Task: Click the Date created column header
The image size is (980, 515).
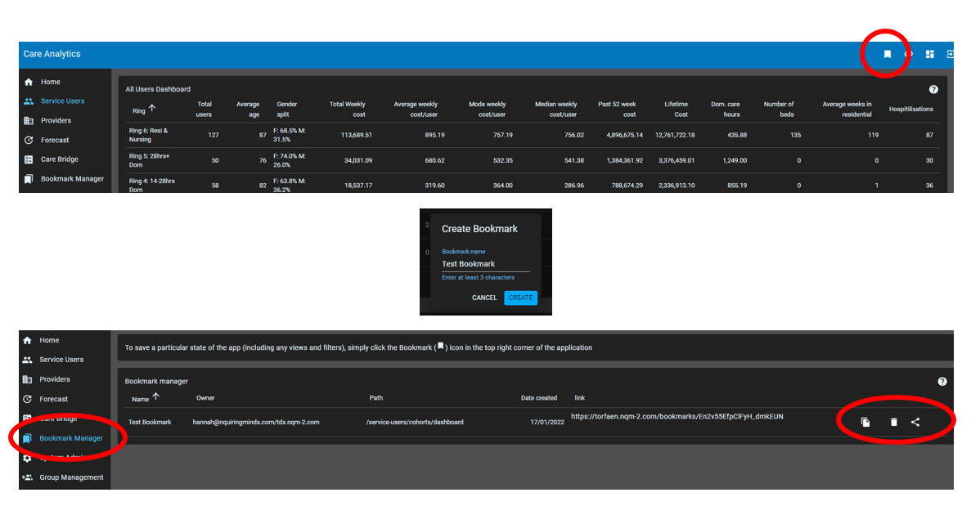Action: [x=539, y=397]
